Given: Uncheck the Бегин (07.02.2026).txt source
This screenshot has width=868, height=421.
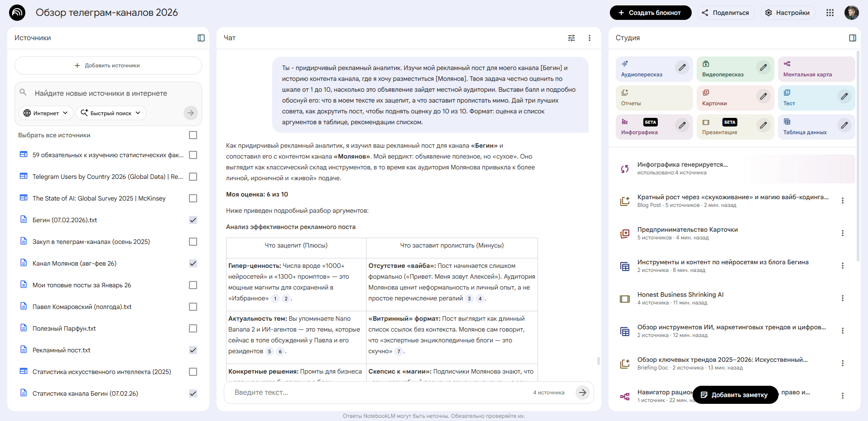Looking at the screenshot, I should click(193, 220).
